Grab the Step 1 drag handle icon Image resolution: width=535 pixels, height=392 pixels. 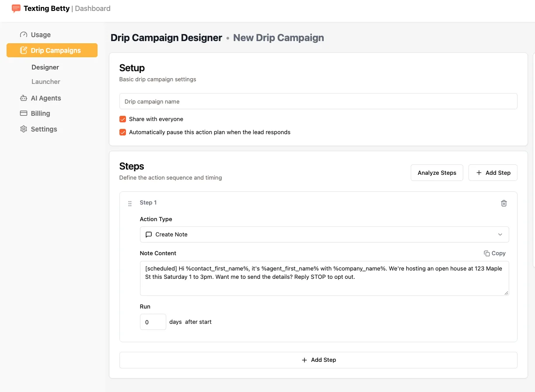click(130, 204)
